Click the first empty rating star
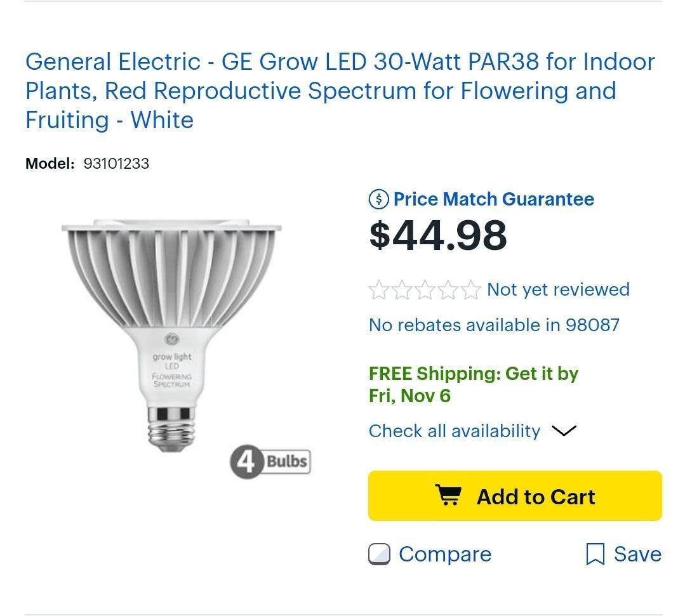Screen dimensions: 685x616 coord(379,290)
